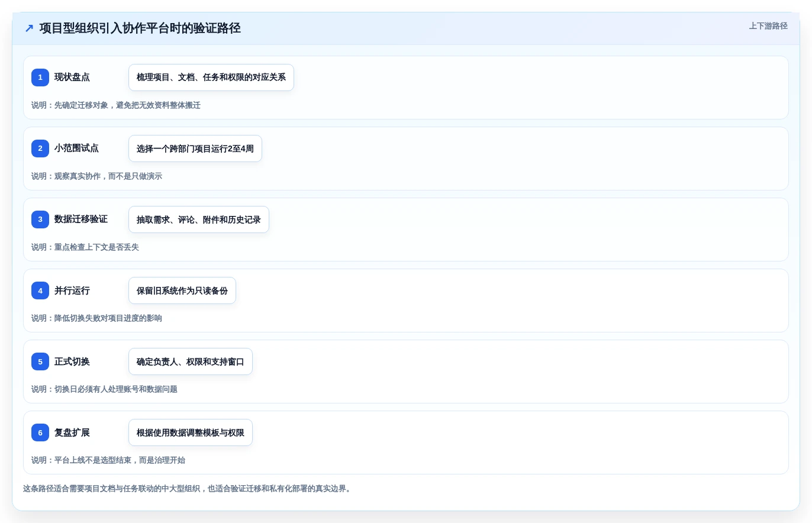Click the title 项目型组织引入协作平台时的验证路径
812x523 pixels.
coord(140,28)
